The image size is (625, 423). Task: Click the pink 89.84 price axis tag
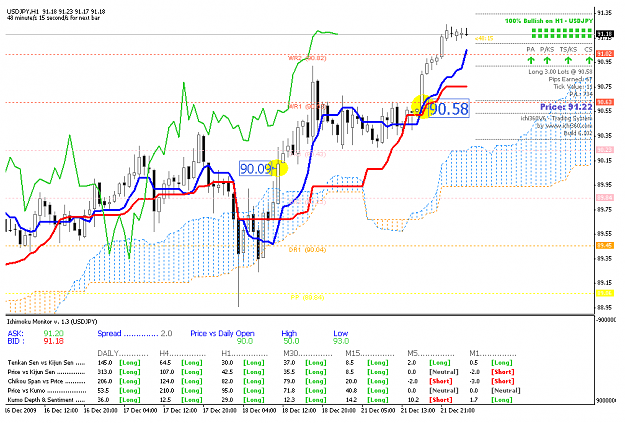point(605,198)
